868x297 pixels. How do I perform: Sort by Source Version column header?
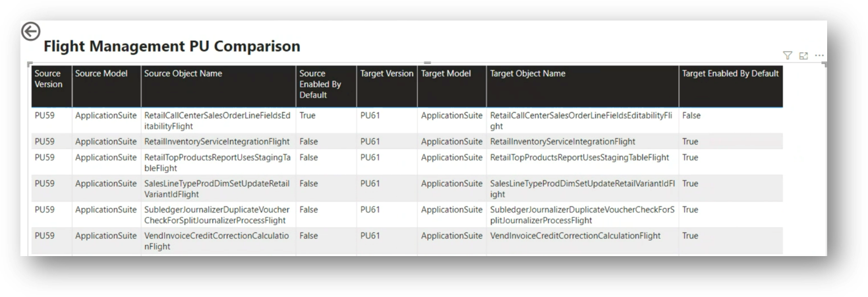[x=48, y=79]
